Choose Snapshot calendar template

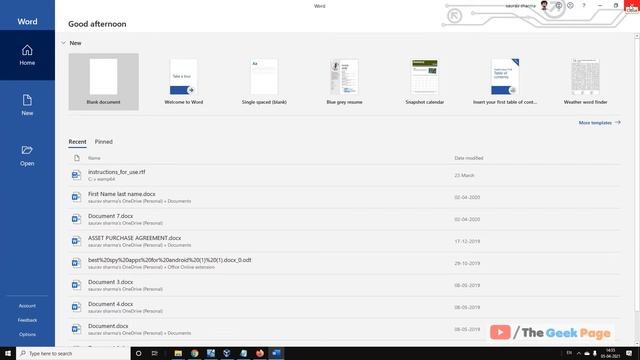pos(424,82)
